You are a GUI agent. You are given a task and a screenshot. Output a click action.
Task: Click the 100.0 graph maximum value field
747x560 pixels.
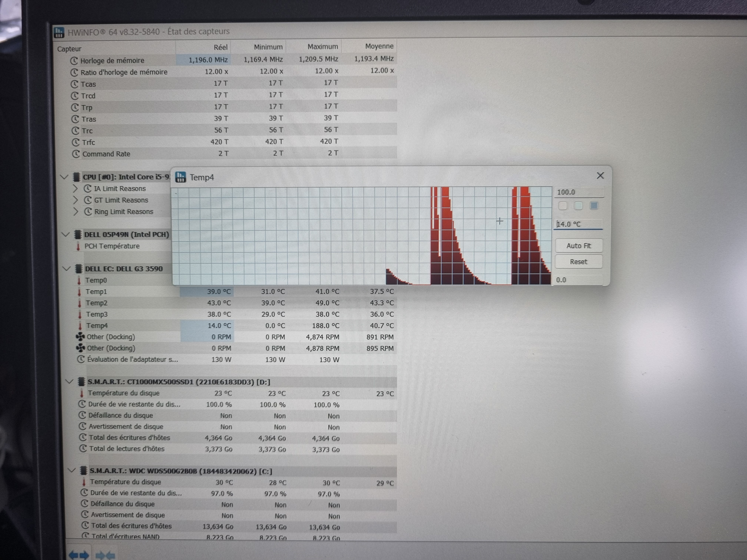click(578, 192)
